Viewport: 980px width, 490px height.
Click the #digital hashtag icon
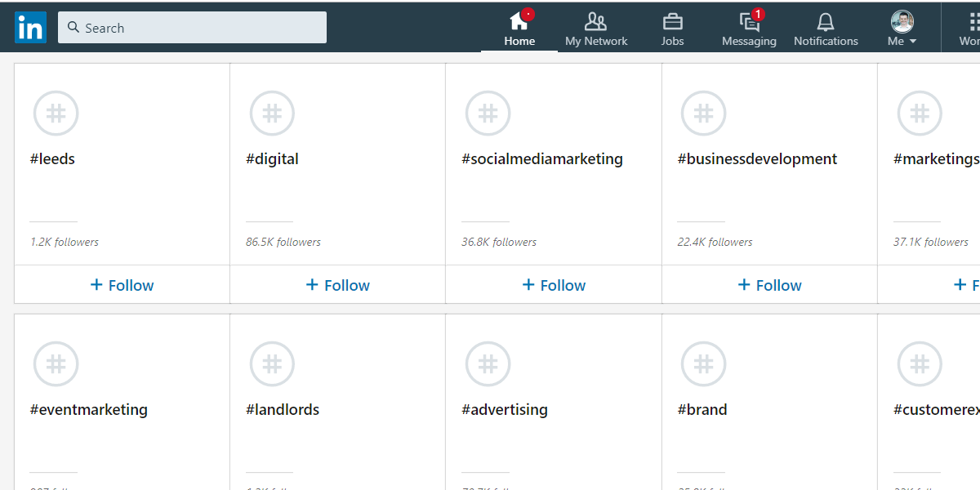coord(272,114)
